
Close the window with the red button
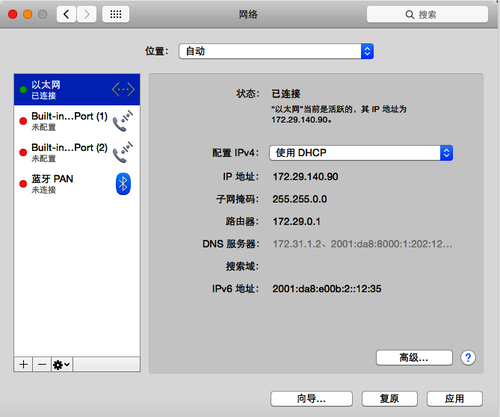pos(13,14)
